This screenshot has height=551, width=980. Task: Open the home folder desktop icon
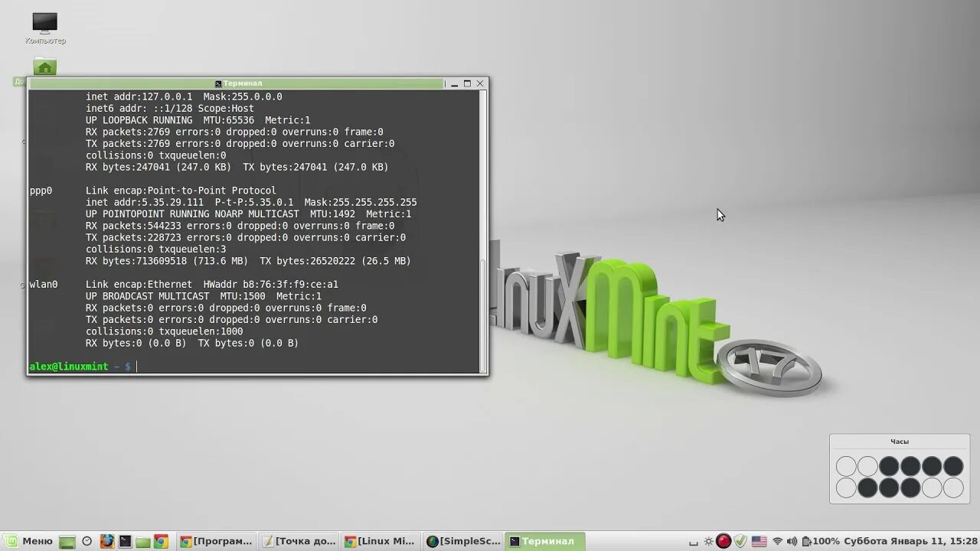(x=44, y=67)
